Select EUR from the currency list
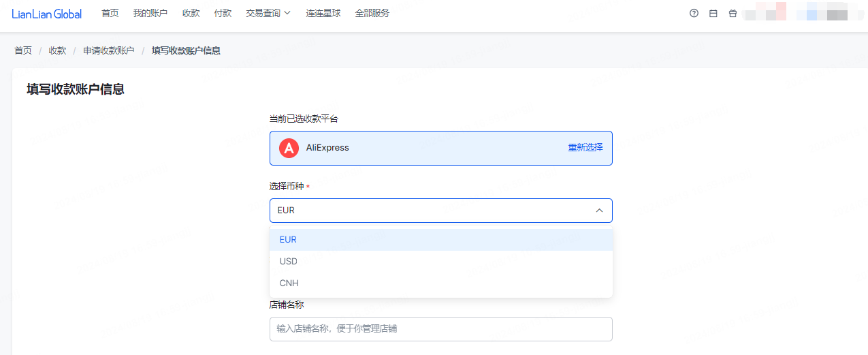This screenshot has width=868, height=355. [x=288, y=240]
